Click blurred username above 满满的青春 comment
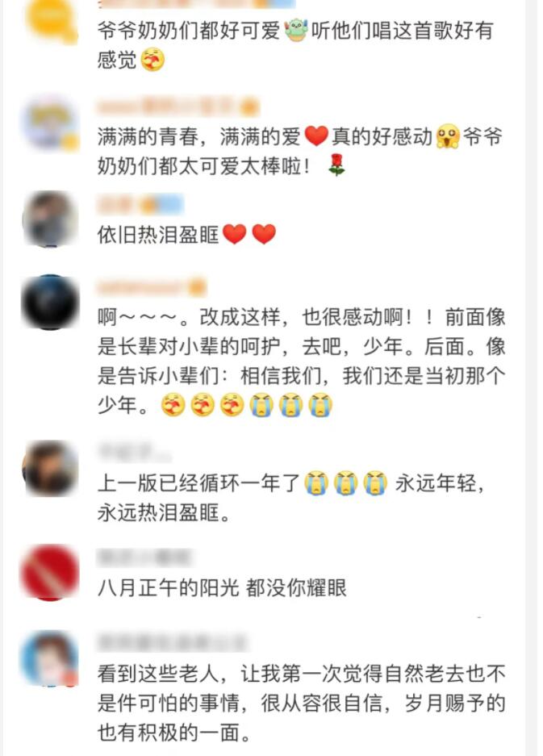 178,107
